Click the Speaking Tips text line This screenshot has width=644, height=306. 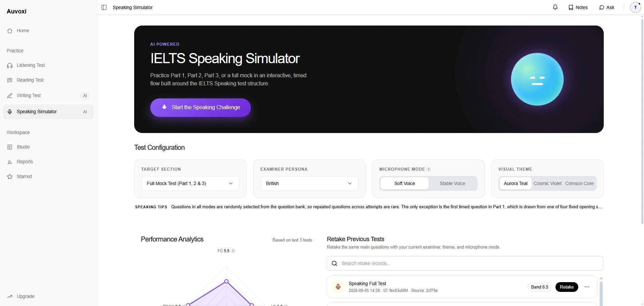369,207
